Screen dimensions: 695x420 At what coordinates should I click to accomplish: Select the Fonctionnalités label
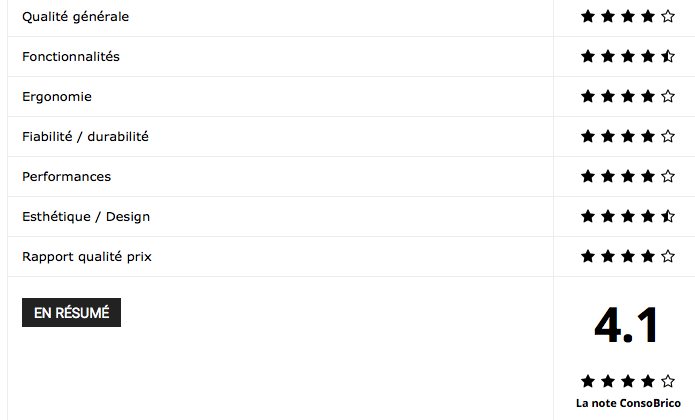pyautogui.click(x=71, y=57)
